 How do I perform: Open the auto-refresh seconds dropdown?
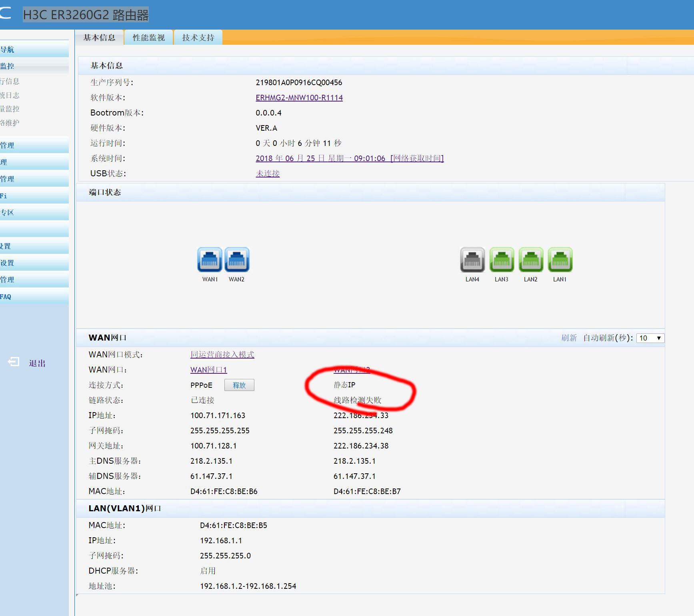(x=650, y=338)
